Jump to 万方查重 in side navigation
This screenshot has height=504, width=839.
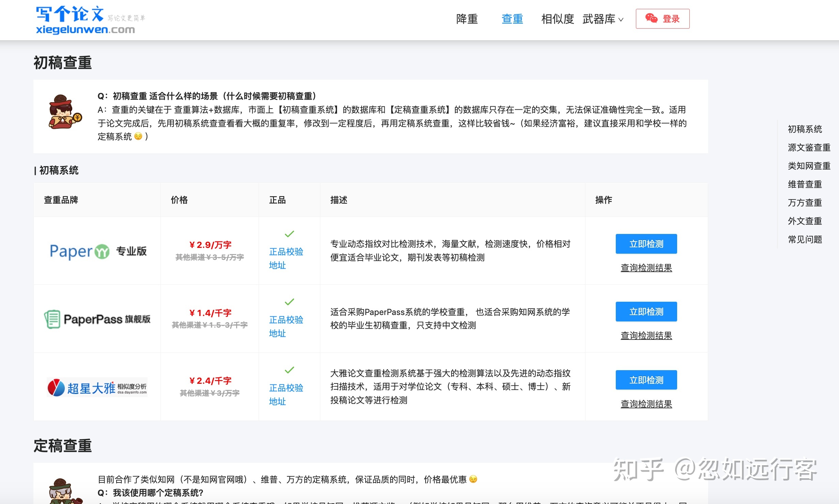(805, 203)
